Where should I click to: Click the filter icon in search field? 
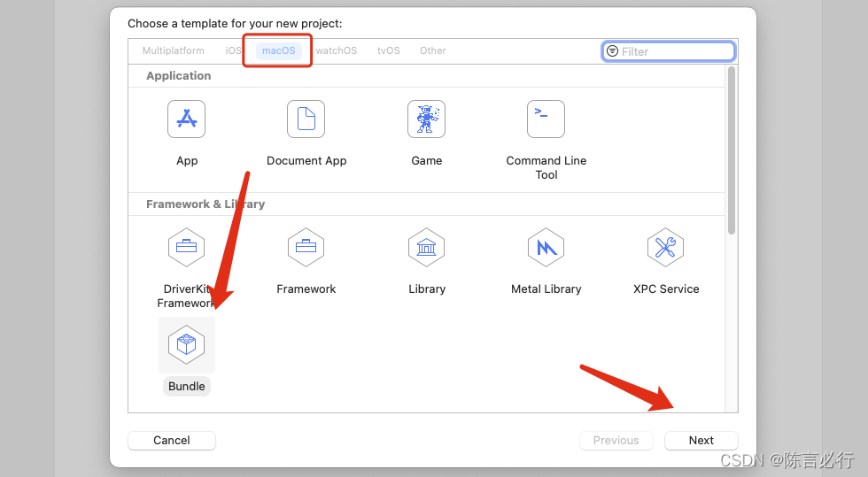[x=612, y=51]
